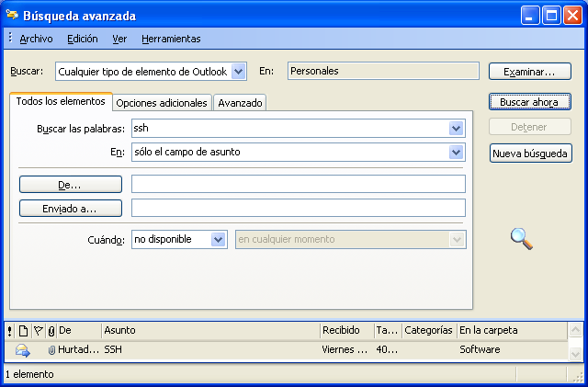The width and height of the screenshot is (588, 387).
Task: Click the envelope icon of SSH message
Action: pyautogui.click(x=23, y=350)
